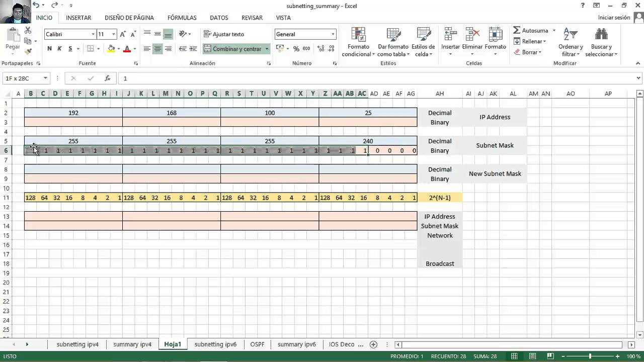Click the zoom slider handle
Image resolution: width=644 pixels, height=362 pixels.
590,356
